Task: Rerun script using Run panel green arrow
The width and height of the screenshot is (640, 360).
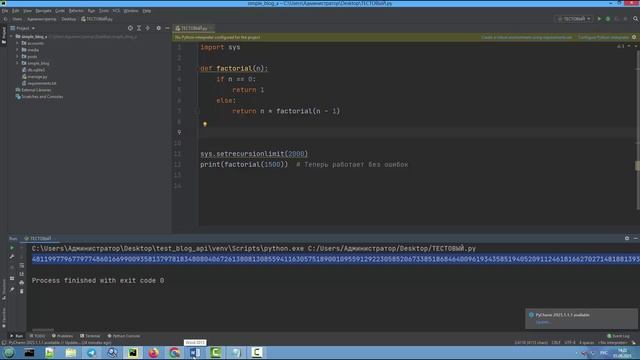Action: coord(12,248)
